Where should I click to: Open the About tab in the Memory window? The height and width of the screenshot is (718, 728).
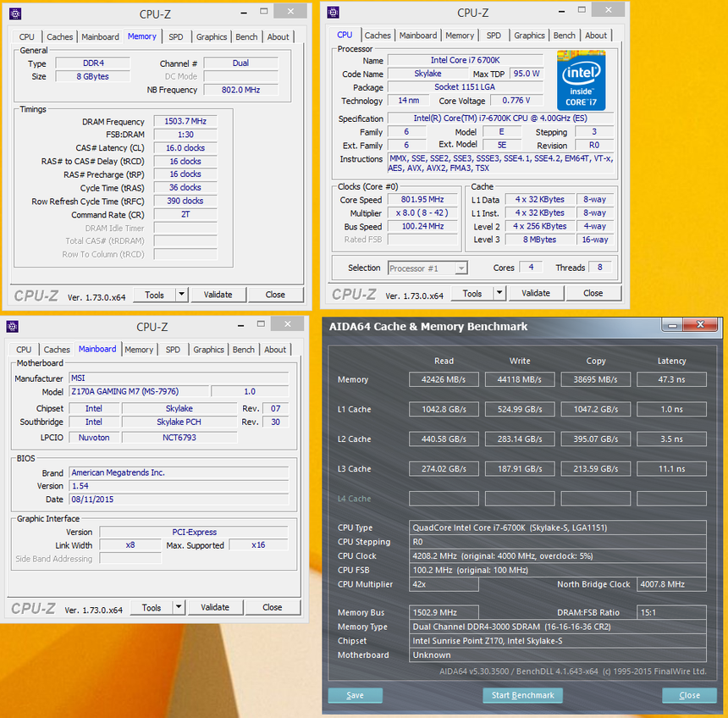278,36
